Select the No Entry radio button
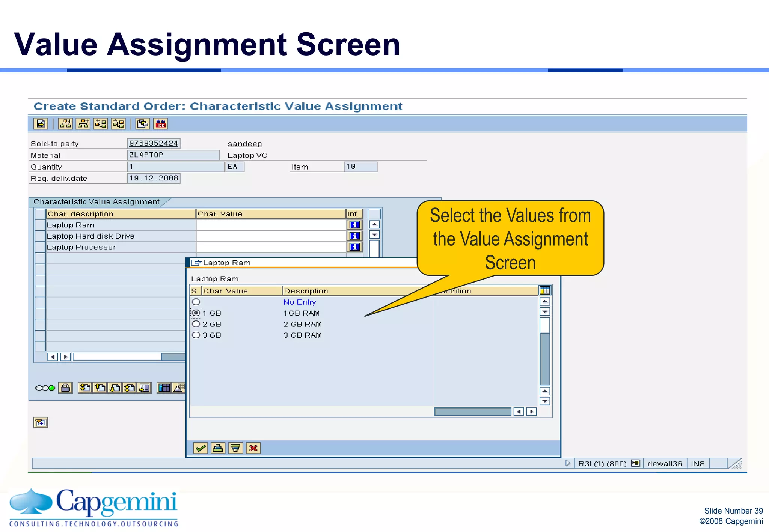The height and width of the screenshot is (532, 769). pyautogui.click(x=196, y=302)
